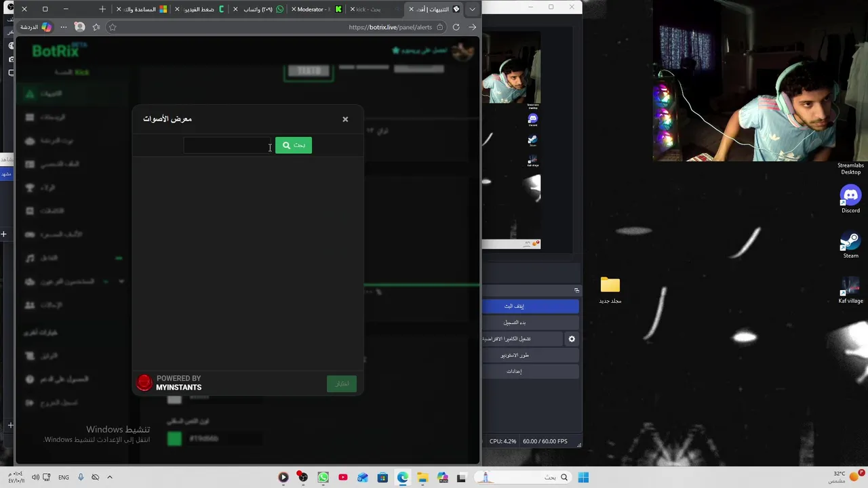This screenshot has height=488, width=868.
Task: Click the microphone icon in system tray
Action: click(x=81, y=477)
